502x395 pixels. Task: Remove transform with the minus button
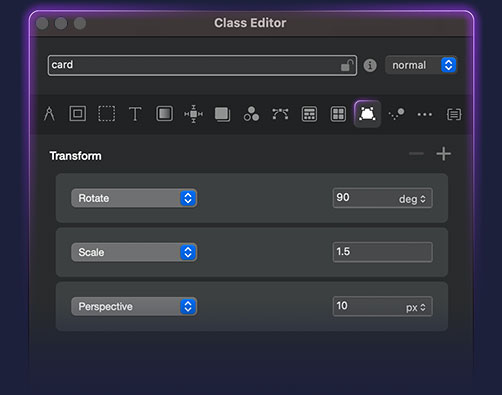(416, 154)
